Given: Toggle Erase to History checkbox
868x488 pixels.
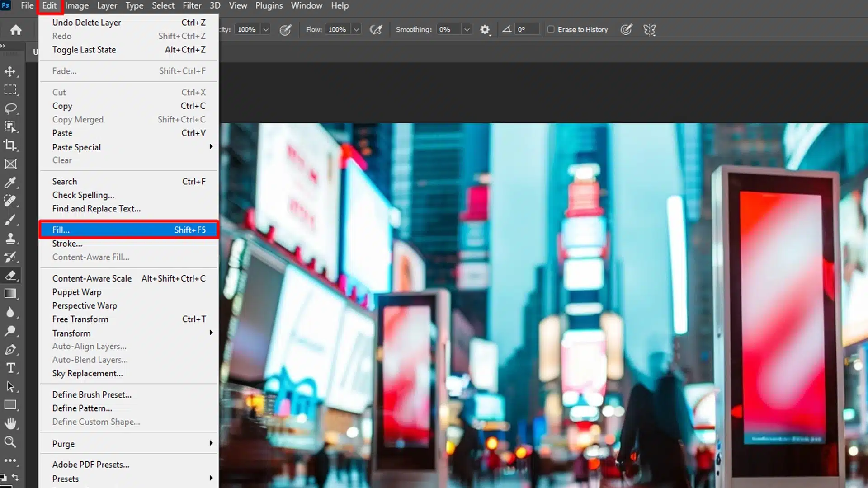Looking at the screenshot, I should coord(549,29).
